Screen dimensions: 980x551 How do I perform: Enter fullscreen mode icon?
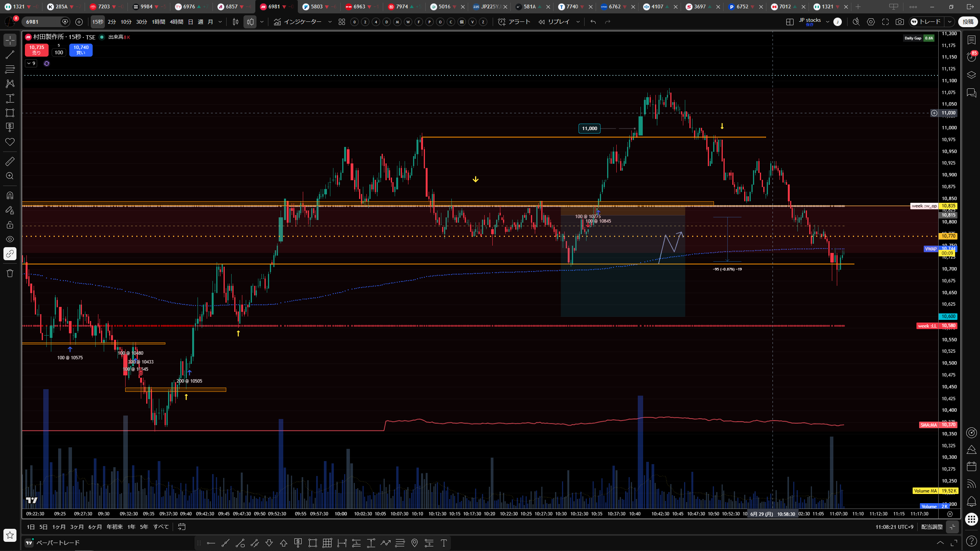[885, 22]
